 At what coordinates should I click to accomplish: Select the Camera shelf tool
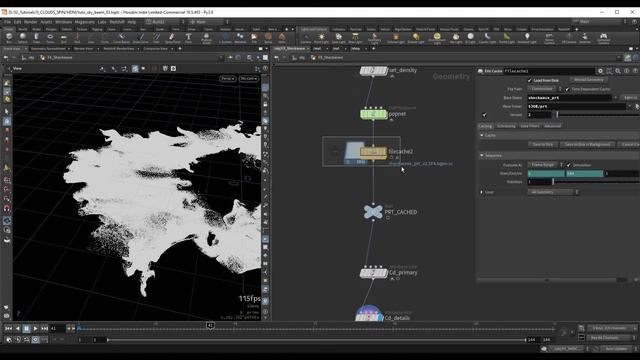point(306,38)
